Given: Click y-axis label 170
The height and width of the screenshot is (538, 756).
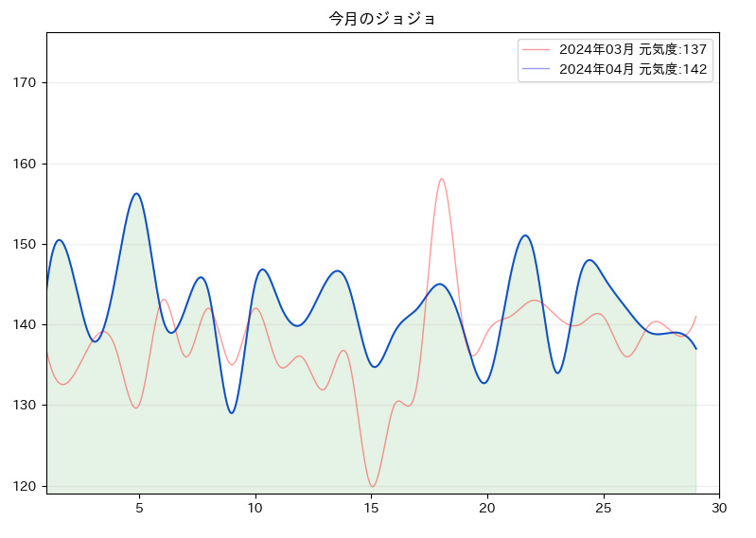Looking at the screenshot, I should pyautogui.click(x=25, y=83).
